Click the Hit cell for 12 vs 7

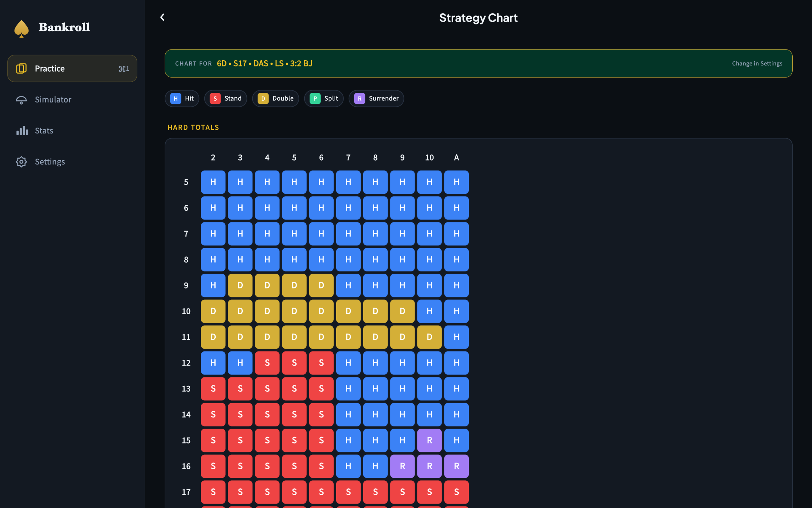click(x=348, y=363)
